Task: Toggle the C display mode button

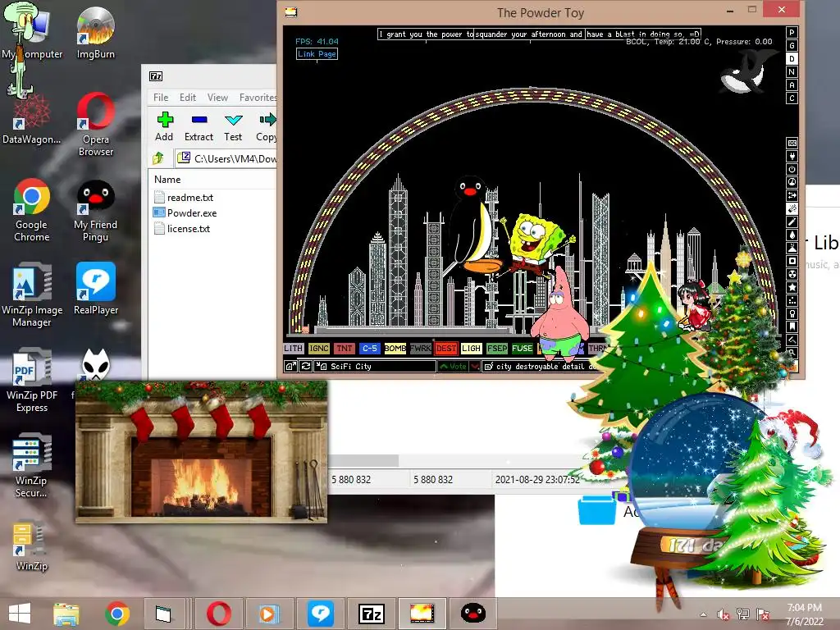Action: [x=792, y=98]
